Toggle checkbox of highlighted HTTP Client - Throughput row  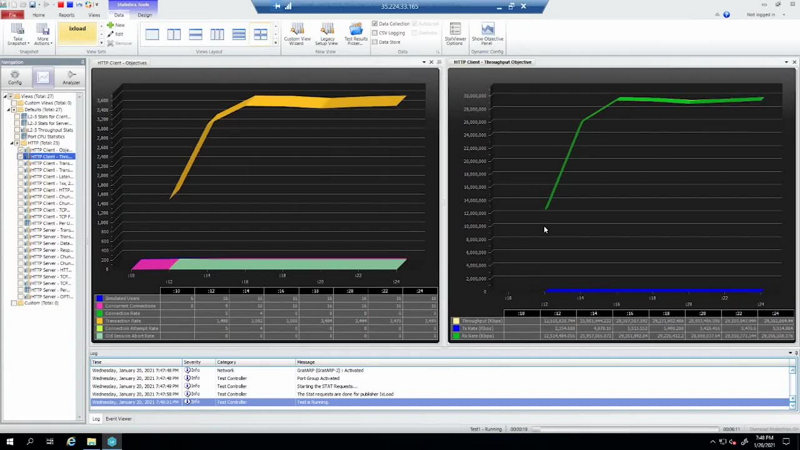point(20,157)
